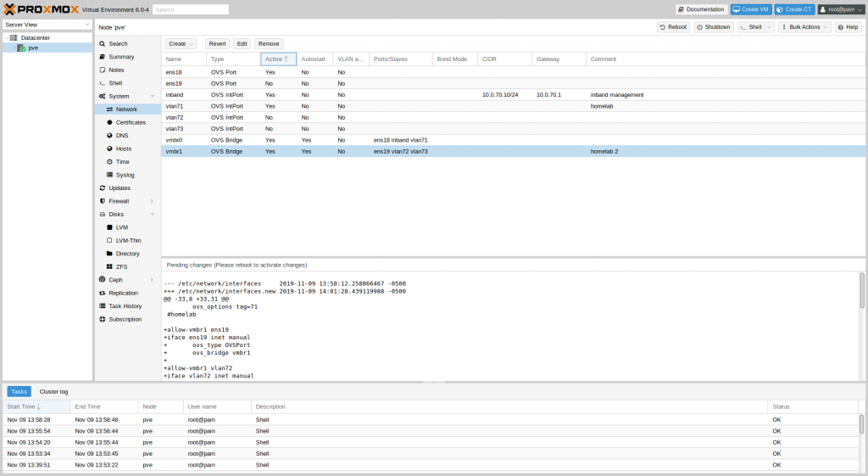Image resolution: width=868 pixels, height=476 pixels.
Task: Select the vlan71 row
Action: [x=513, y=106]
